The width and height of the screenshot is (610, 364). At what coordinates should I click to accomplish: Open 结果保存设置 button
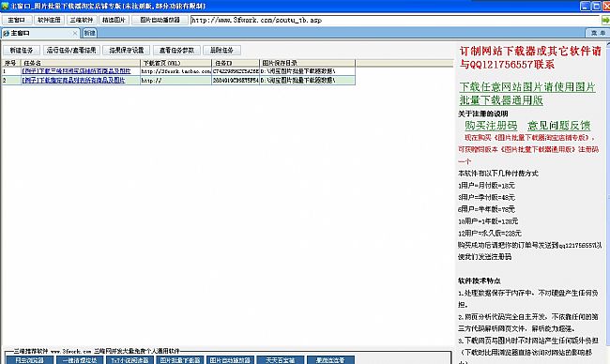[x=127, y=50]
